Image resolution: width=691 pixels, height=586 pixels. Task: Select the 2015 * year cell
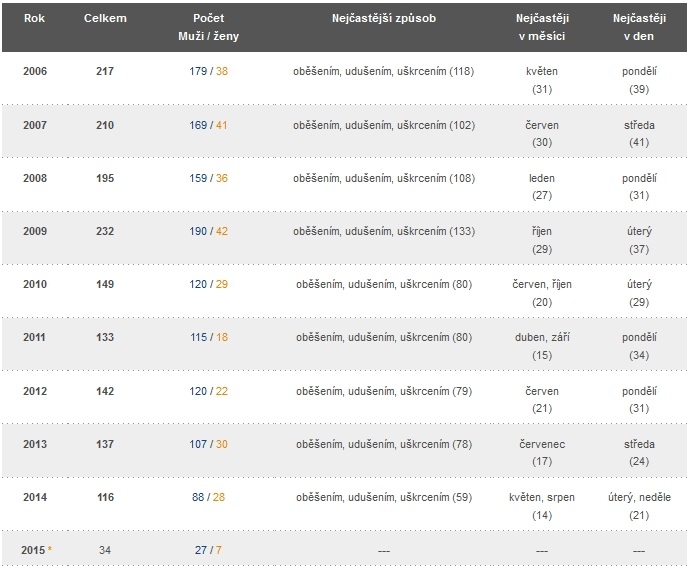[x=37, y=550]
